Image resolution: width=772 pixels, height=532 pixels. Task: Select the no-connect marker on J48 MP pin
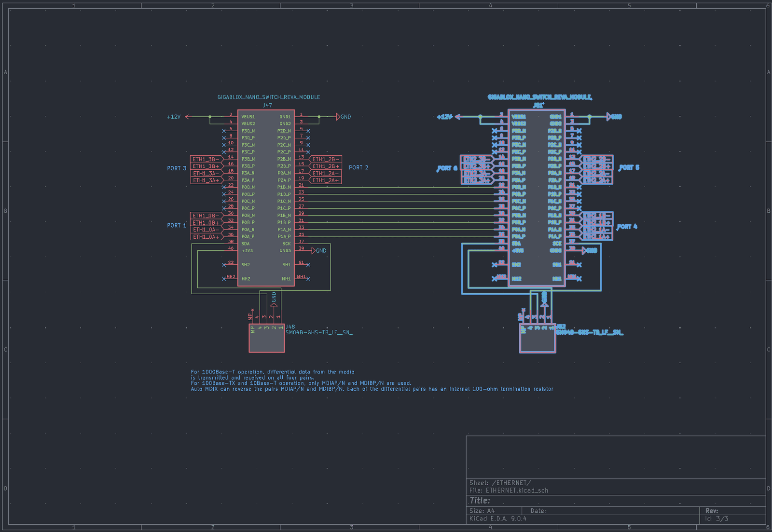tap(252, 310)
